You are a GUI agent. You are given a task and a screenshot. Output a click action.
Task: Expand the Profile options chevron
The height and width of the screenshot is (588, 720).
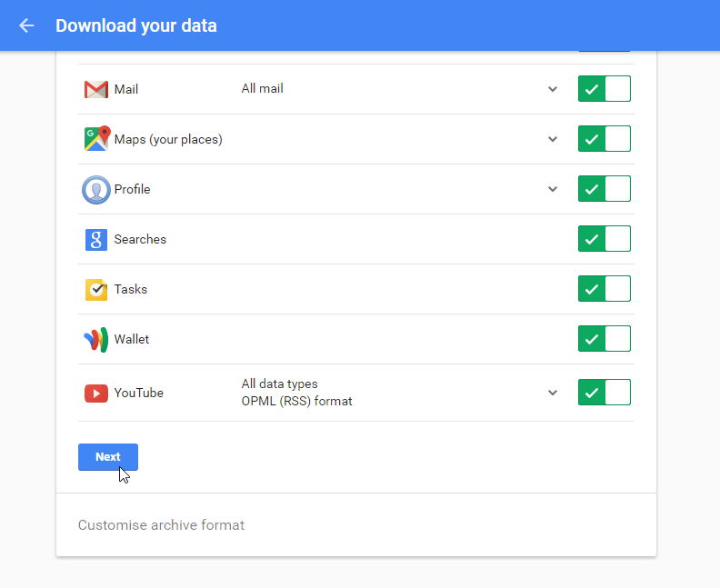click(553, 189)
